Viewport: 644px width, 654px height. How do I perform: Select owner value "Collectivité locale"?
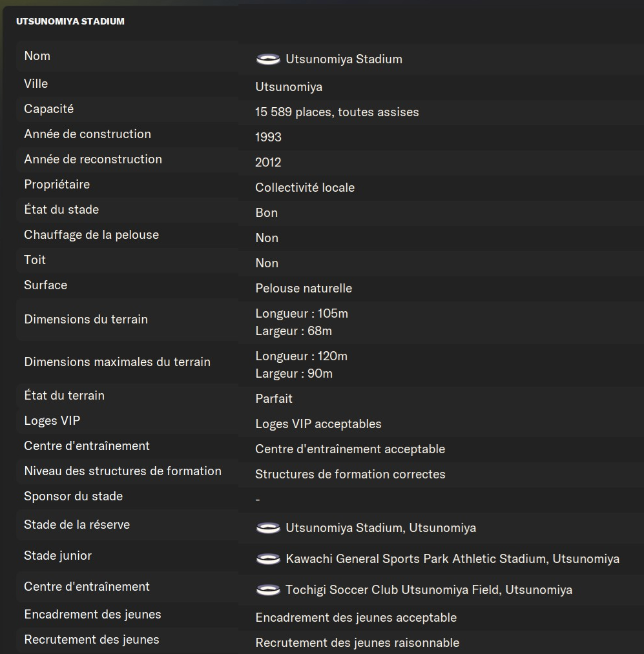[305, 188]
